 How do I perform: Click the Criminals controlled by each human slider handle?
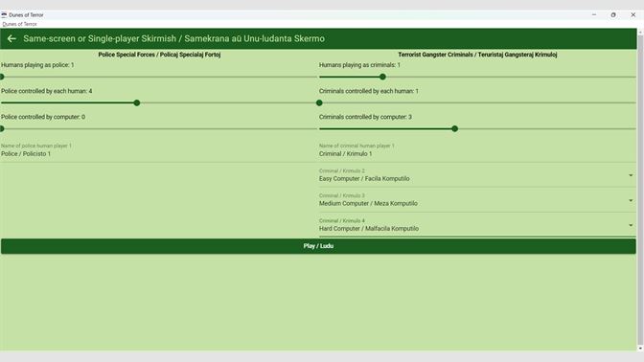pos(319,103)
